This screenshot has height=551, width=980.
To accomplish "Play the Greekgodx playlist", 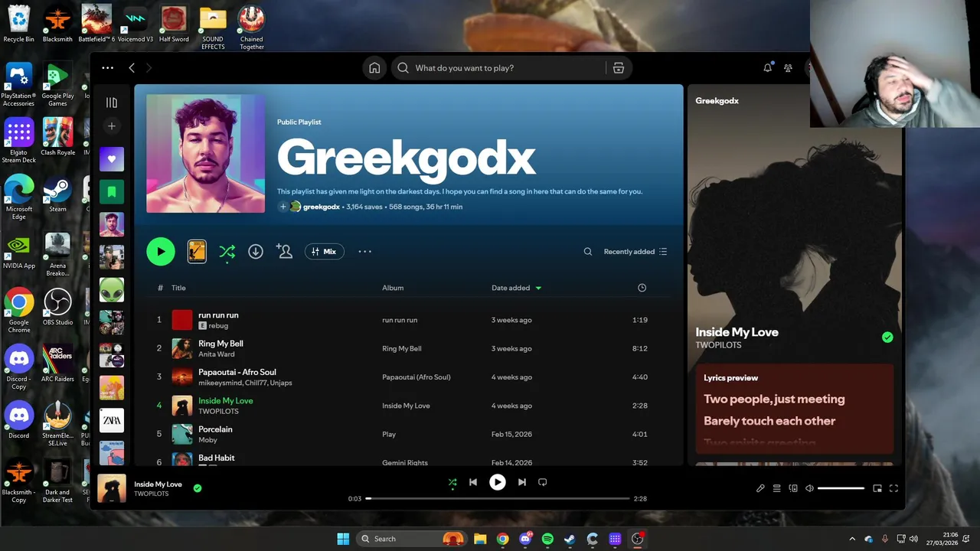I will 161,252.
